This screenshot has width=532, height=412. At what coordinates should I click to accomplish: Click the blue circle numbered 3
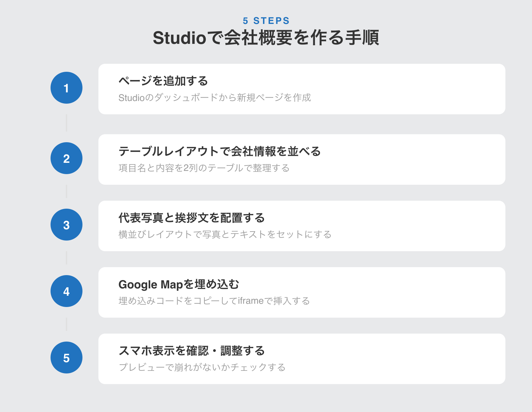point(66,225)
